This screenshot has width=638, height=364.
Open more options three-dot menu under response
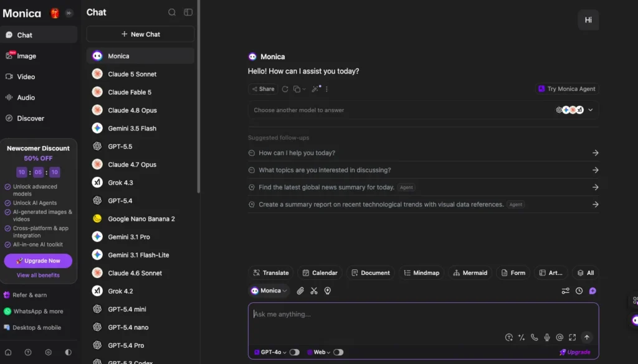pos(326,89)
